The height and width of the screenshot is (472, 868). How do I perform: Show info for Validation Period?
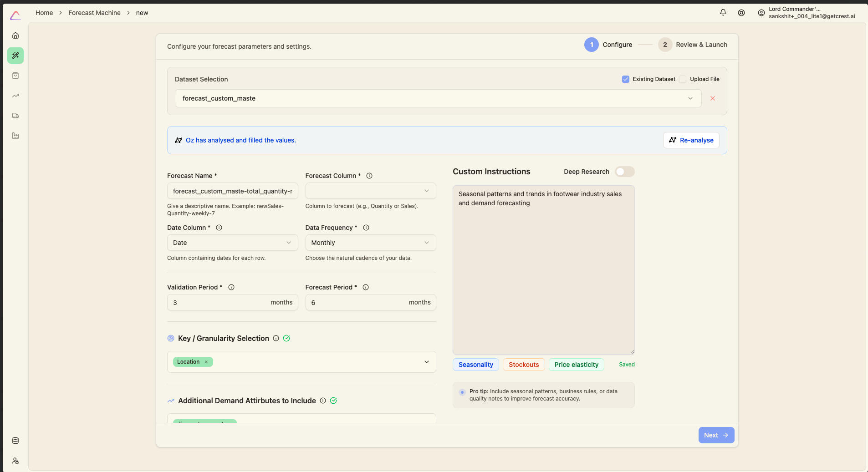pyautogui.click(x=231, y=287)
